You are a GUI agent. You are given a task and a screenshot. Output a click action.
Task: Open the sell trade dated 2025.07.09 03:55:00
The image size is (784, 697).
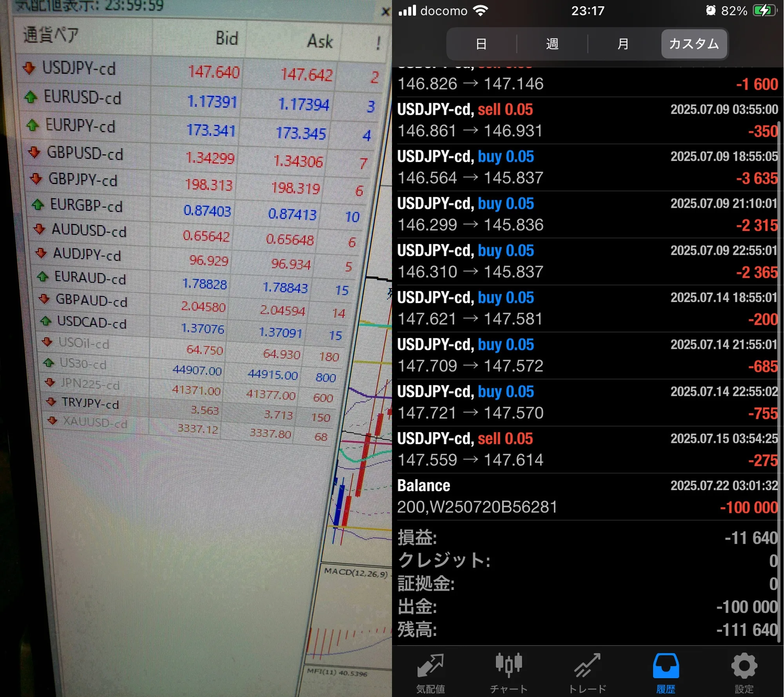[587, 120]
